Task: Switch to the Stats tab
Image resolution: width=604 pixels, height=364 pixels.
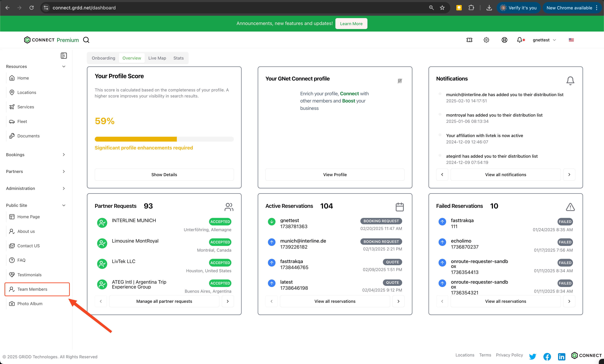Action: (x=179, y=58)
